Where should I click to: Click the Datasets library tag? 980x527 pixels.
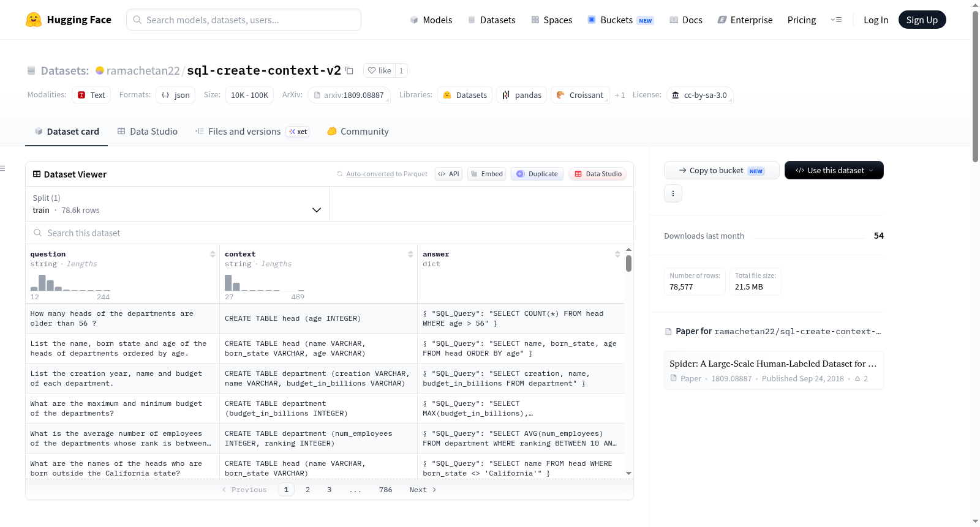point(465,95)
